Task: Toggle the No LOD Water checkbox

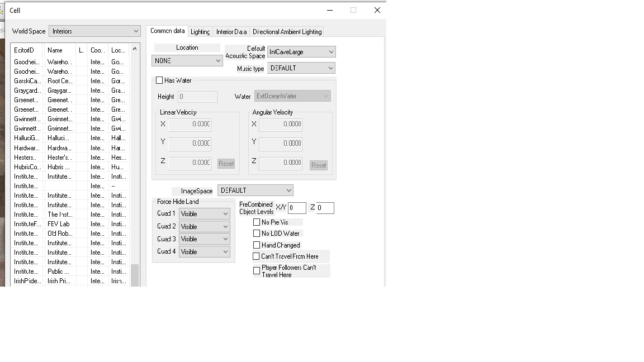Action: [x=257, y=234]
